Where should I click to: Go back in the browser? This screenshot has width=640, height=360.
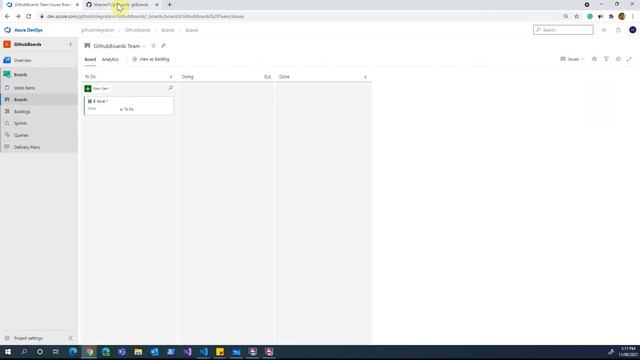(x=7, y=16)
